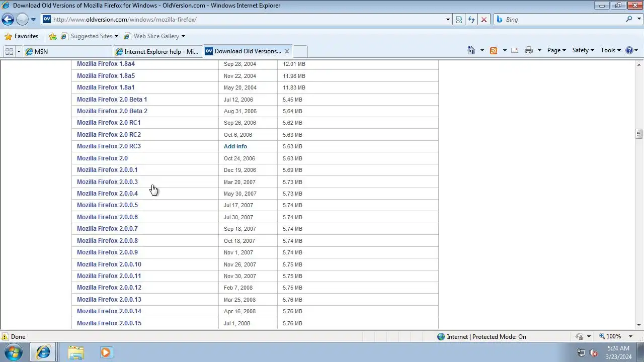Open Mozilla Firefox 2.0 RC2 link

(109, 134)
